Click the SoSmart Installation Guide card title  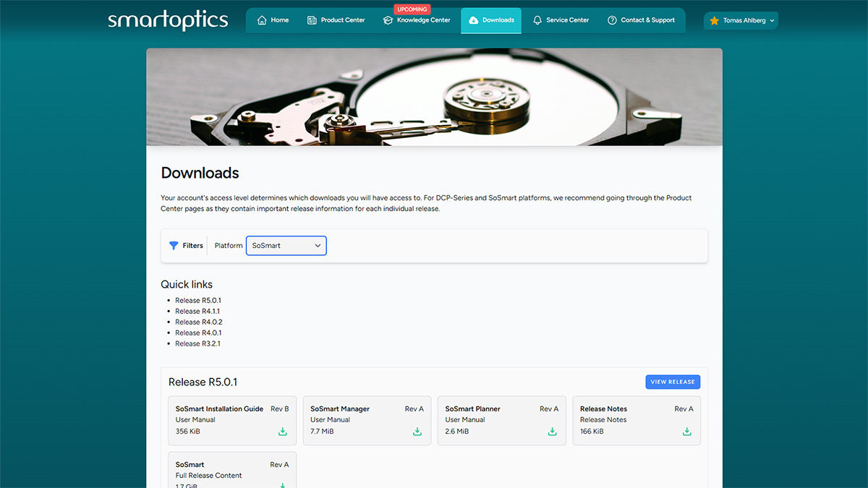pos(219,408)
